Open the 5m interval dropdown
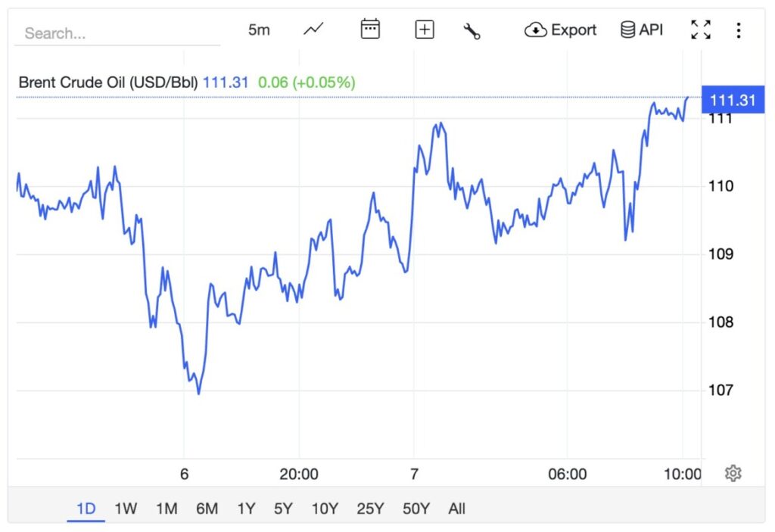The height and width of the screenshot is (532, 775). click(258, 30)
